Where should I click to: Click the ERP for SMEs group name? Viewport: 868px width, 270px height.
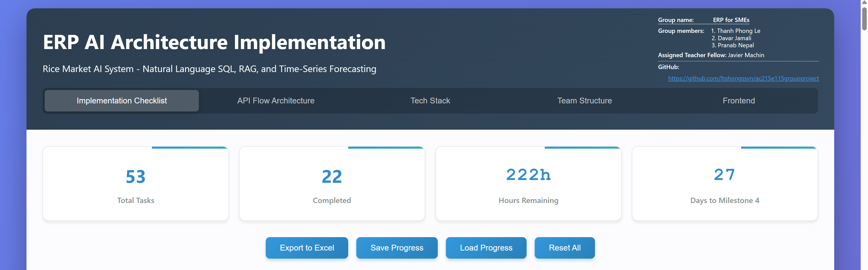tap(731, 20)
